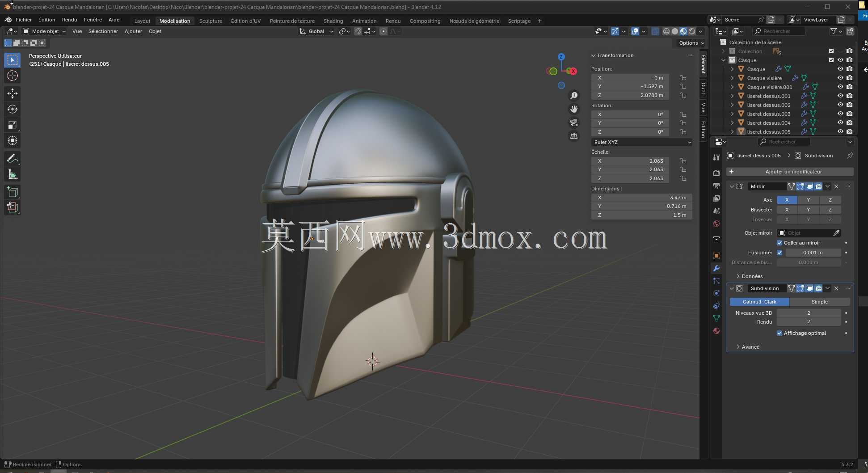Image resolution: width=868 pixels, height=473 pixels.
Task: Hide Casque visière in viewport (eye icon)
Action: [840, 78]
